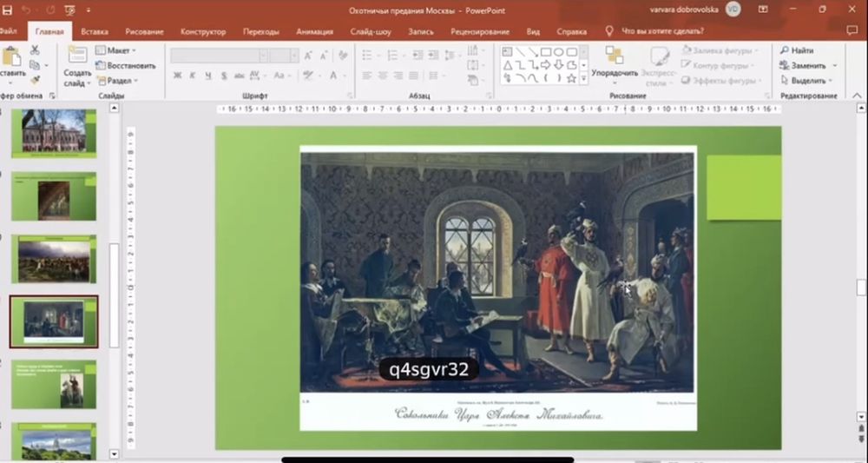The image size is (868, 463).
Task: Open the Справка tab
Action: pyautogui.click(x=572, y=31)
